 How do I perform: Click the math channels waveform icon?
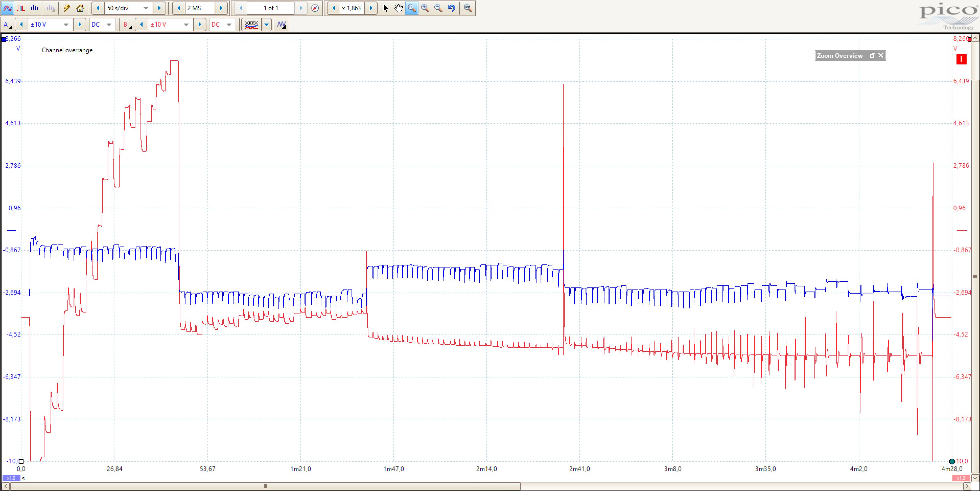point(281,24)
